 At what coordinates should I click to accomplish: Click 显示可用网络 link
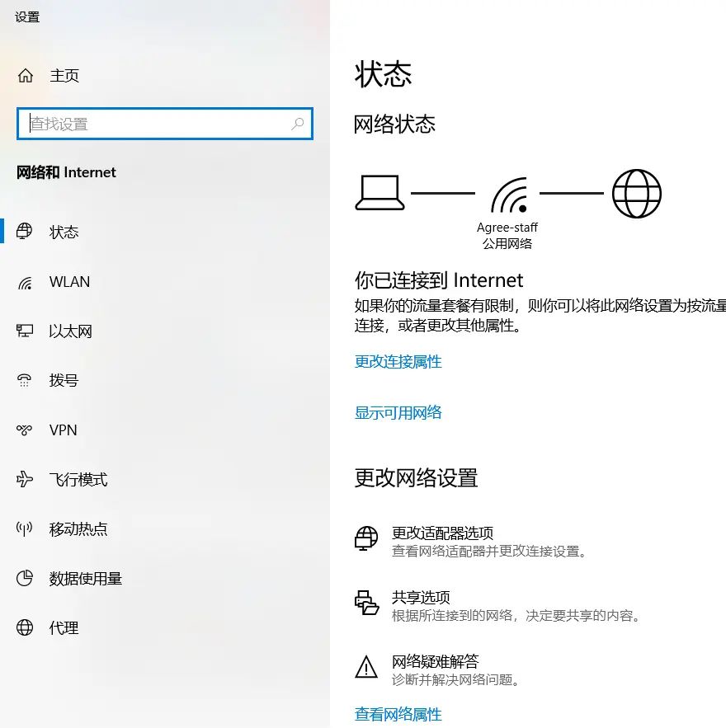(398, 412)
